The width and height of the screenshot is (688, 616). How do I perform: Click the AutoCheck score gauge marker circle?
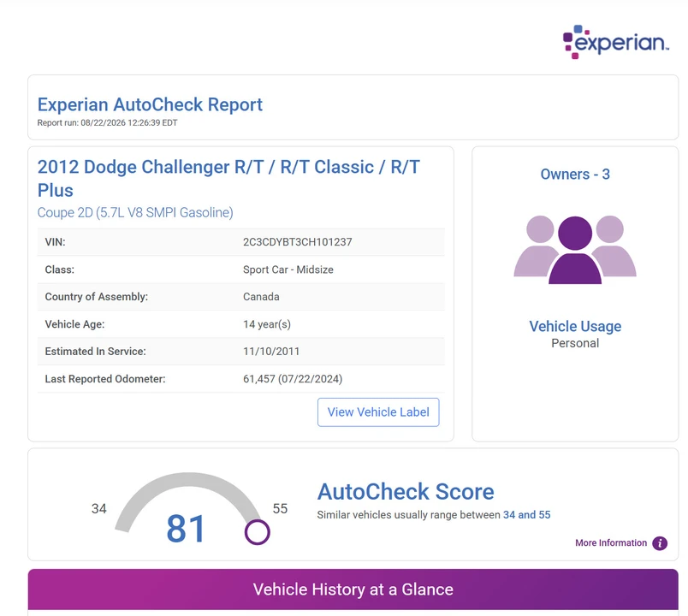click(257, 532)
